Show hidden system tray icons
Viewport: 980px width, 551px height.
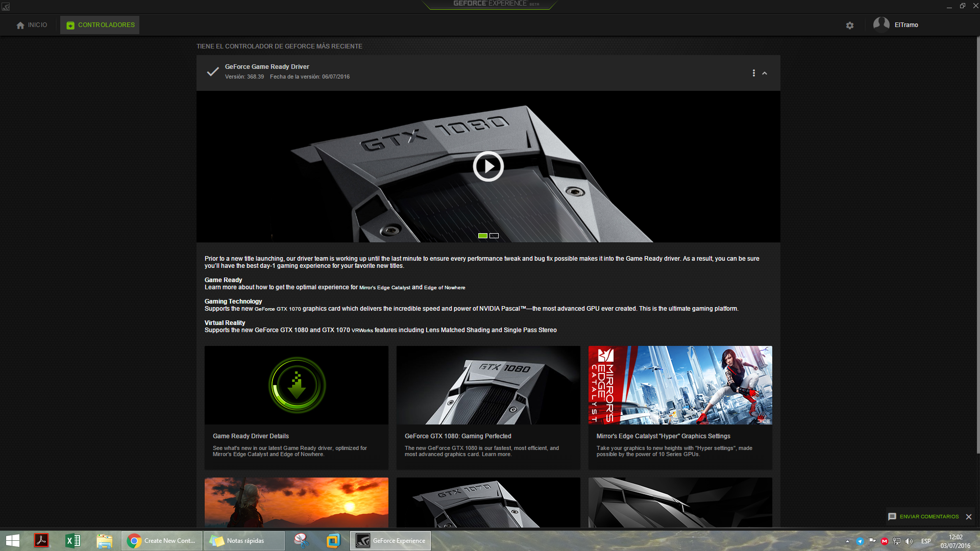[848, 541]
